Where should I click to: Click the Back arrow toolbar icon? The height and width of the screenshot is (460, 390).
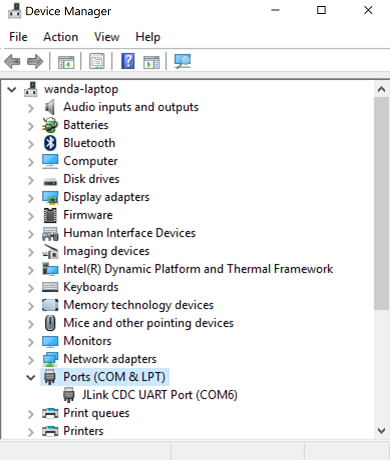(x=12, y=61)
